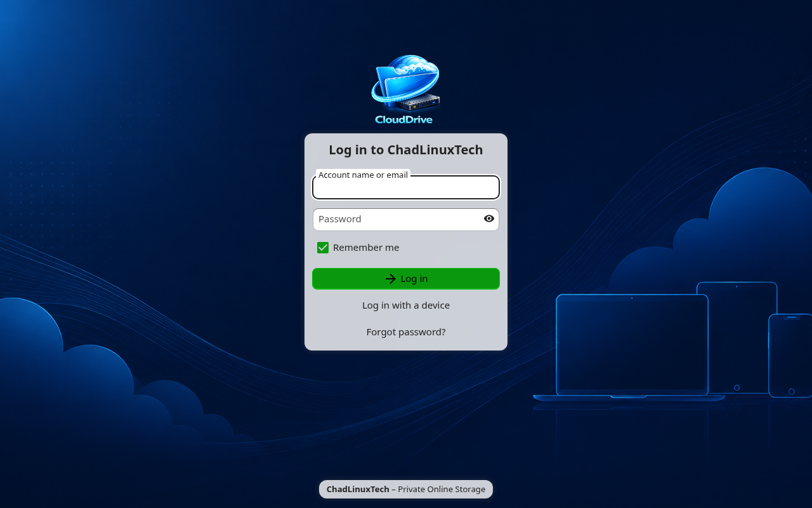Open the Forgot password? link
Viewport: 812px width, 508px height.
(406, 332)
